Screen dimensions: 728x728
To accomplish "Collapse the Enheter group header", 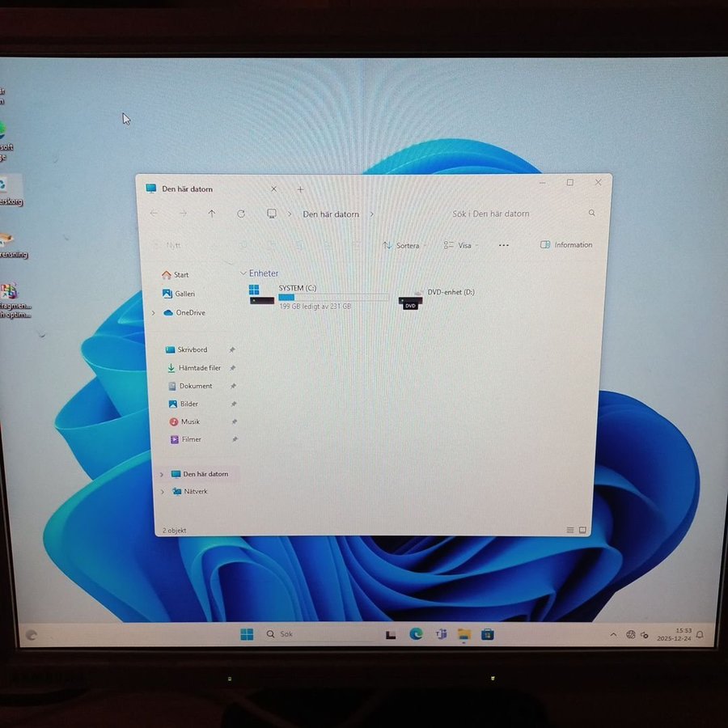I will (243, 273).
